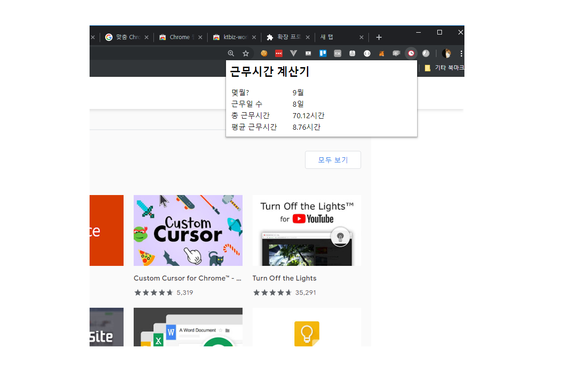
Task: Open the JSON viewer {...} extension
Action: (x=367, y=53)
